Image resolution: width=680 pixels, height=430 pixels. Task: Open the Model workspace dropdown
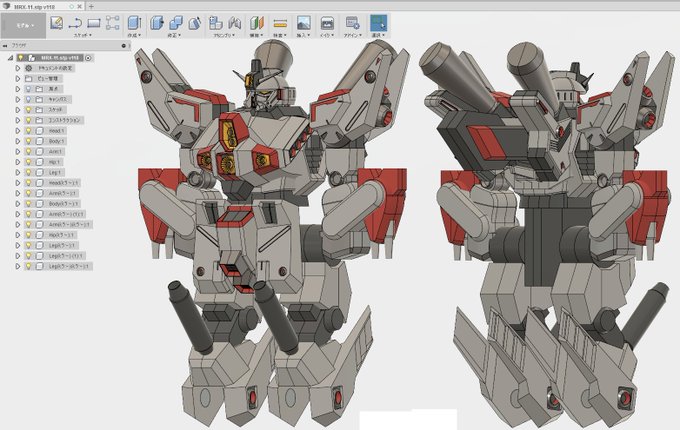pyautogui.click(x=24, y=25)
